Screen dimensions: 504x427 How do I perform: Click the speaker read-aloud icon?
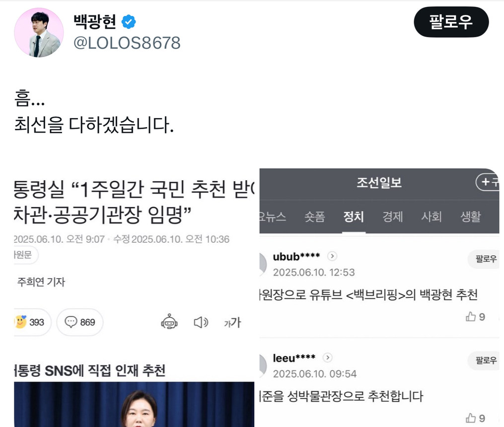tap(201, 322)
